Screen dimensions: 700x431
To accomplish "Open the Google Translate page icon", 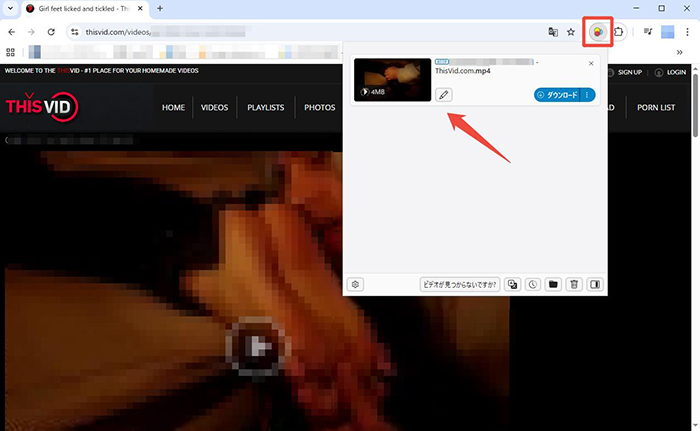I will [553, 32].
